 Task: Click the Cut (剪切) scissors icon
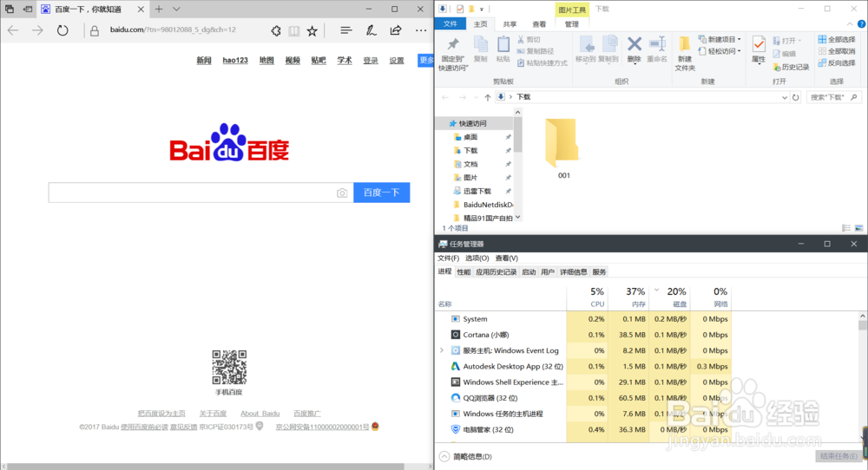pyautogui.click(x=529, y=40)
